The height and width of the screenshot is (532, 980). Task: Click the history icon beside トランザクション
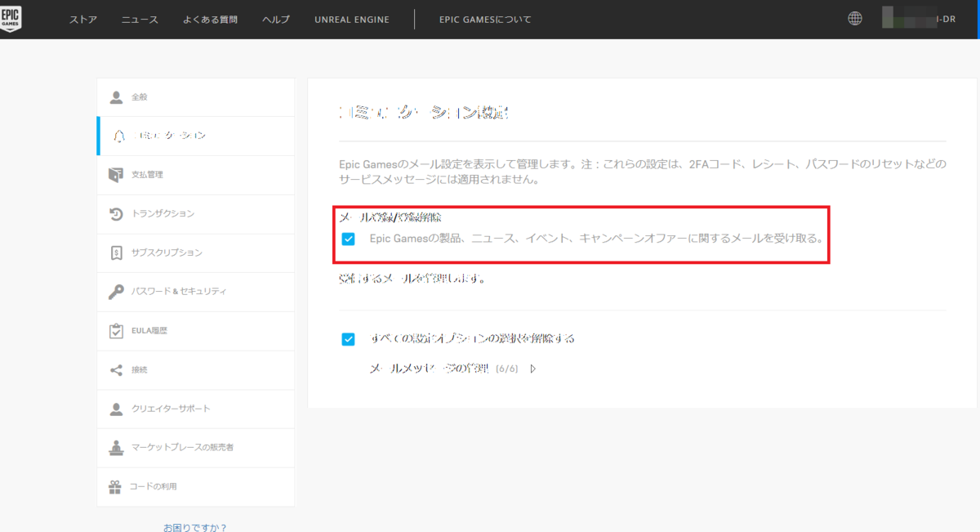click(x=116, y=214)
